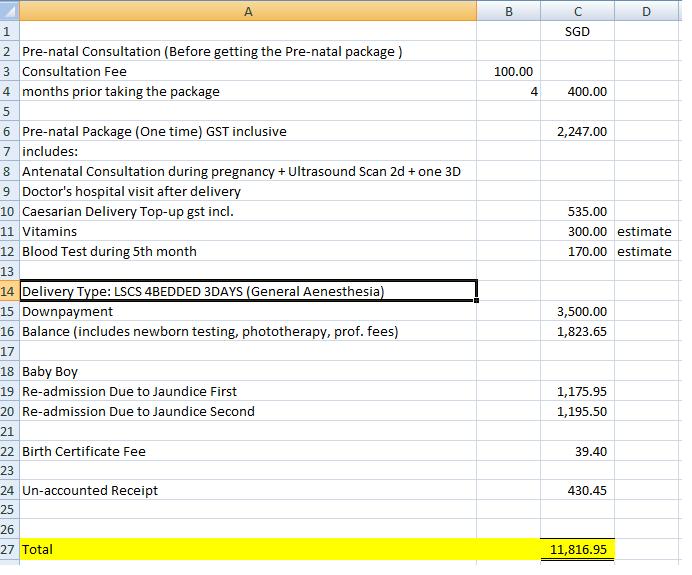Select column D header
The height and width of the screenshot is (575, 692).
pyautogui.click(x=646, y=11)
